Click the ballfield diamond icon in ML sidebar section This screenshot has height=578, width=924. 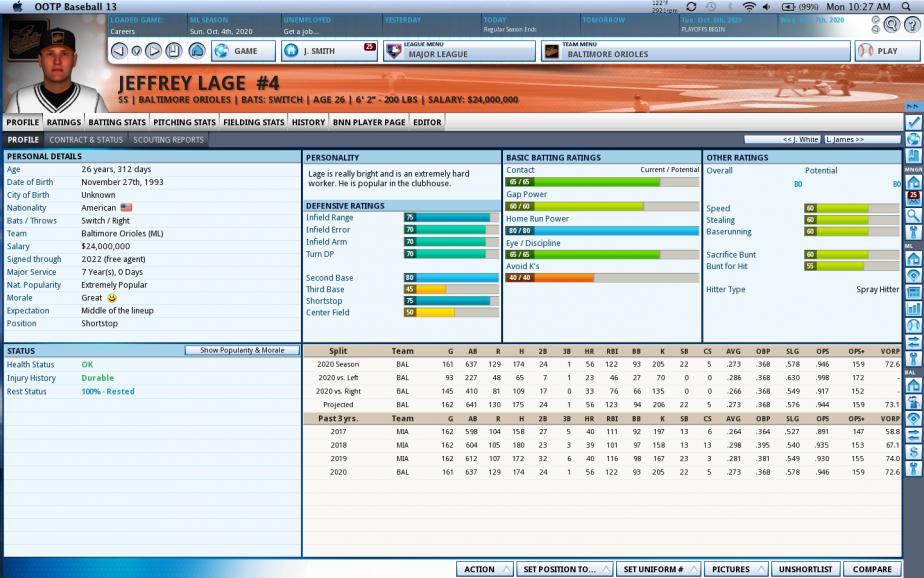click(x=913, y=275)
